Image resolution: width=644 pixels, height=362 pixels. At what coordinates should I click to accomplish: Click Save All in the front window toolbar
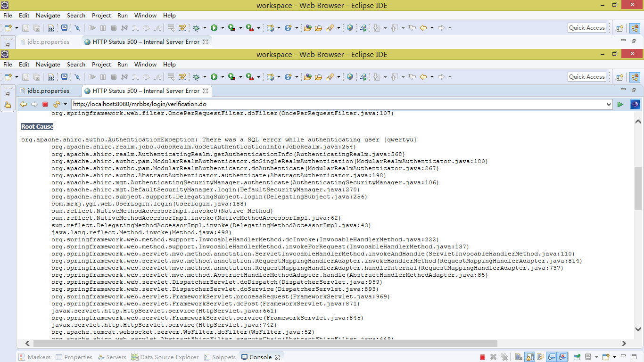[x=37, y=77]
